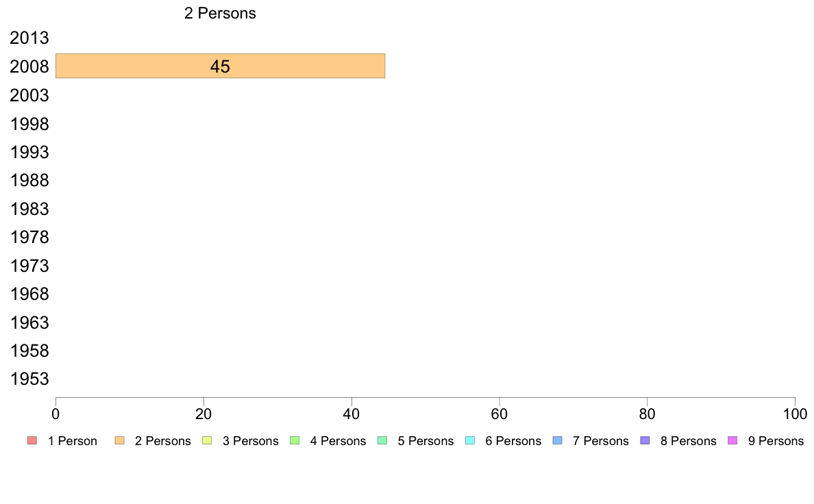Click the 2013 year label
Image resolution: width=814 pixels, height=504 pixels.
pos(29,38)
